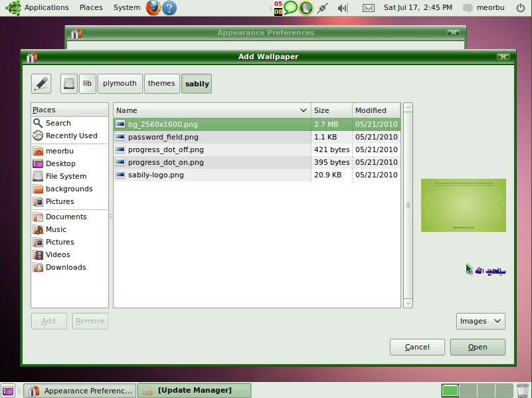Click the Open button
The height and width of the screenshot is (398, 532).
coord(478,347)
